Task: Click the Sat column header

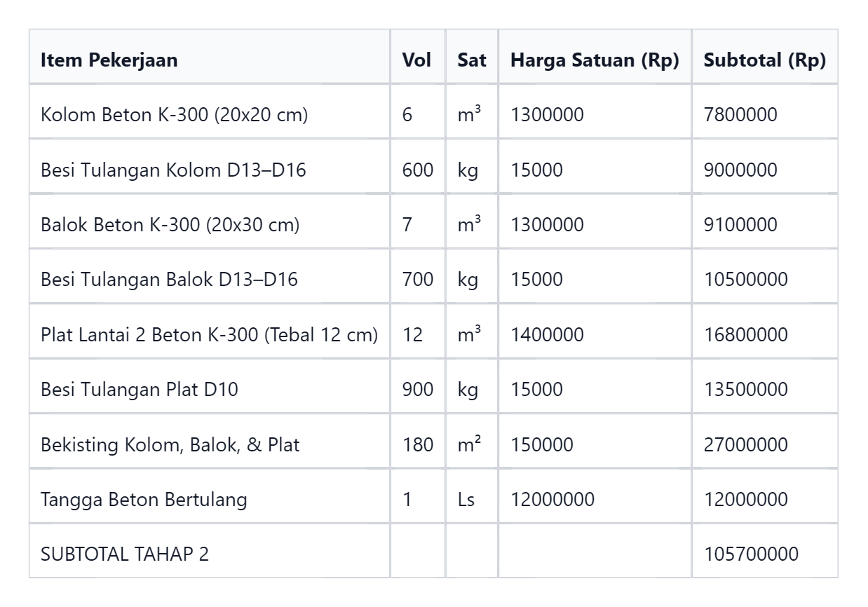Action: click(472, 60)
